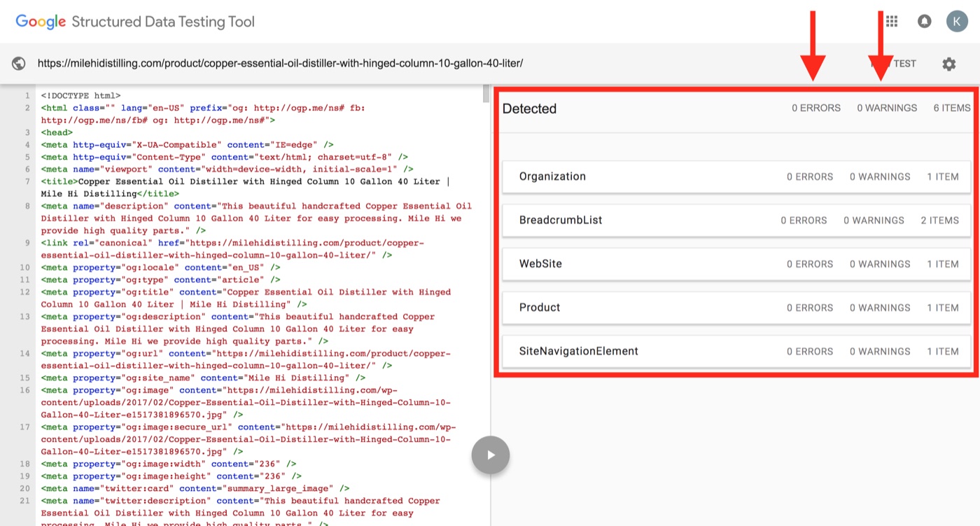Click the X-UA-Compatible meta line
This screenshot has width=980, height=526.
click(187, 144)
